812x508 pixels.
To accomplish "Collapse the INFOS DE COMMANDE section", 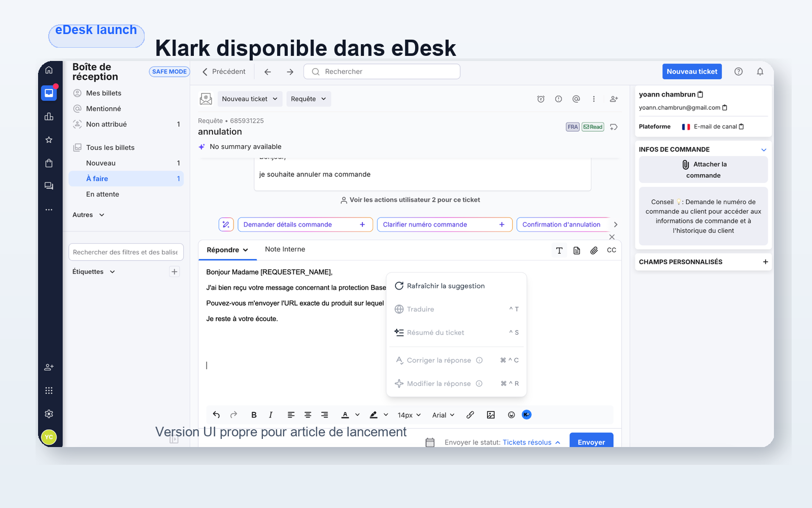I will coord(764,149).
